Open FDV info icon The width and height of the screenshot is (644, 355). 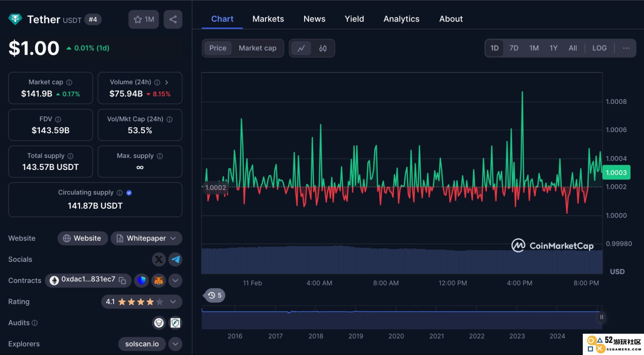point(58,119)
